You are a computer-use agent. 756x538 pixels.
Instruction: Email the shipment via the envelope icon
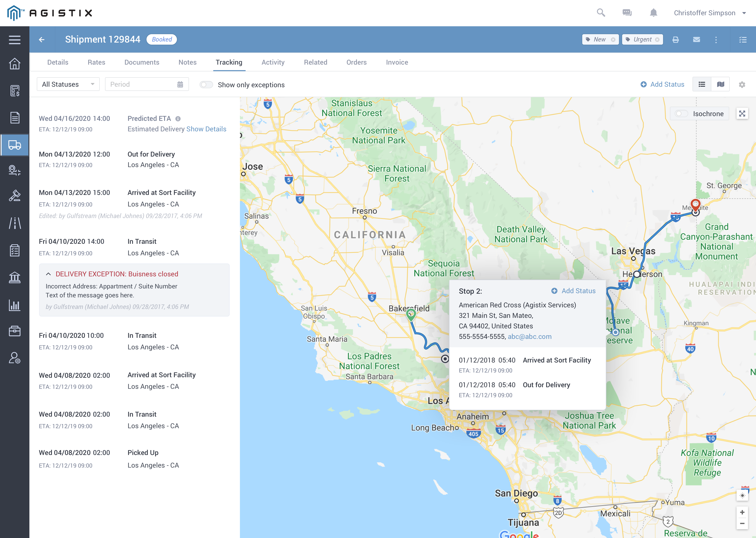click(696, 39)
